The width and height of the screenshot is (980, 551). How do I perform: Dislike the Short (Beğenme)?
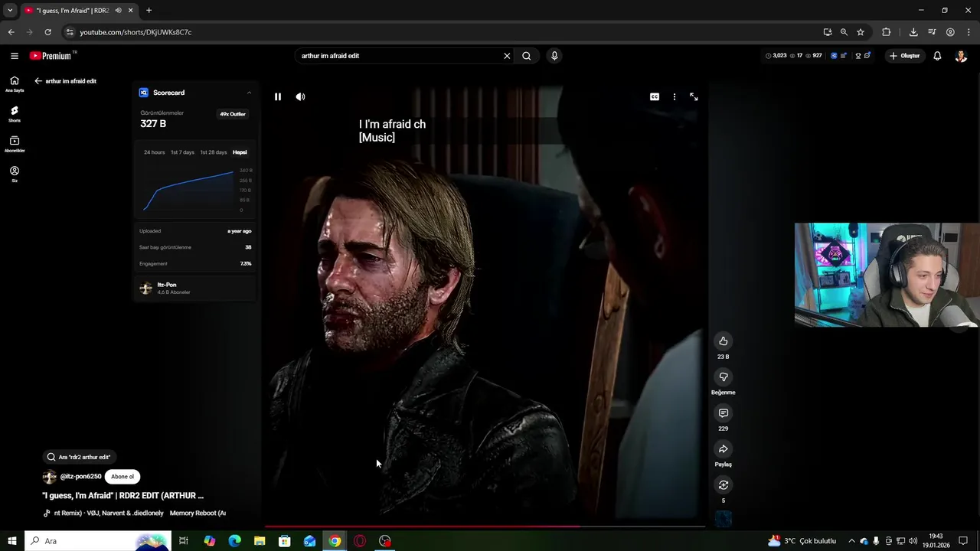click(723, 377)
